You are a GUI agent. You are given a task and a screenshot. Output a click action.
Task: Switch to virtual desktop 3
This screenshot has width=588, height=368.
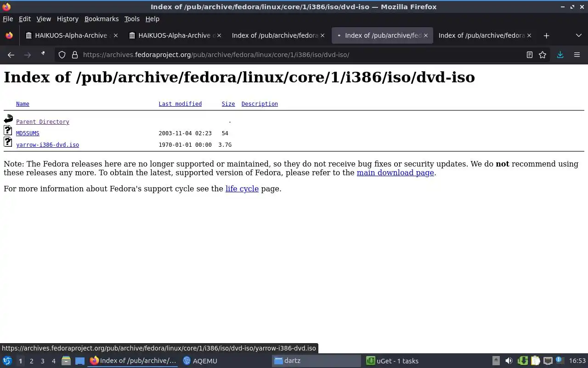[42, 361]
